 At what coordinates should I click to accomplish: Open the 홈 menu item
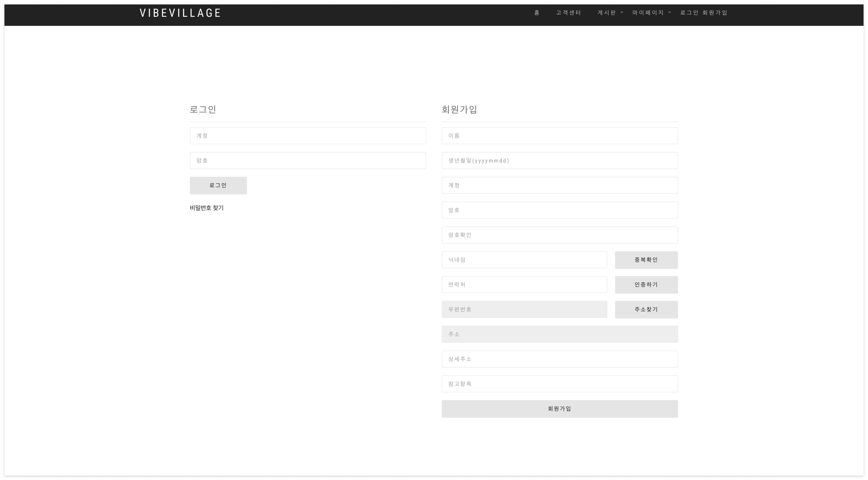537,13
